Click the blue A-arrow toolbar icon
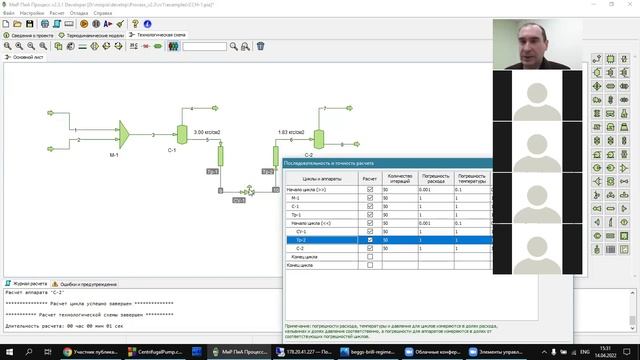This screenshot has width=640, height=360. tap(108, 24)
